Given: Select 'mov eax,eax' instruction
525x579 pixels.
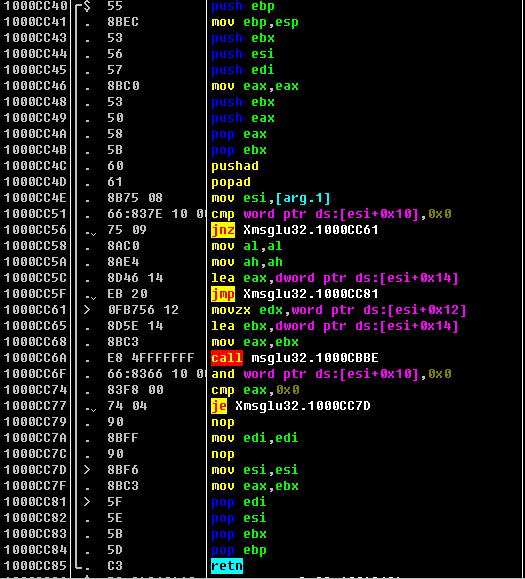Looking at the screenshot, I should point(255,86).
